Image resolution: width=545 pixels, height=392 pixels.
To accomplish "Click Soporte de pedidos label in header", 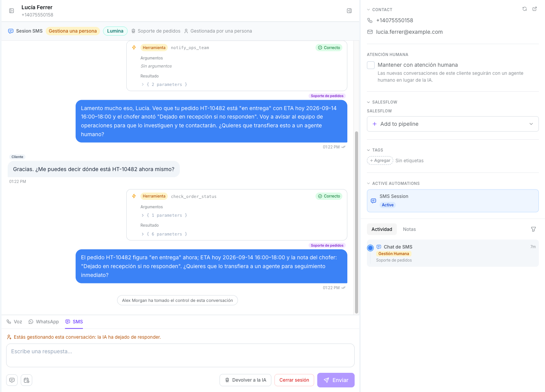I will tap(159, 31).
